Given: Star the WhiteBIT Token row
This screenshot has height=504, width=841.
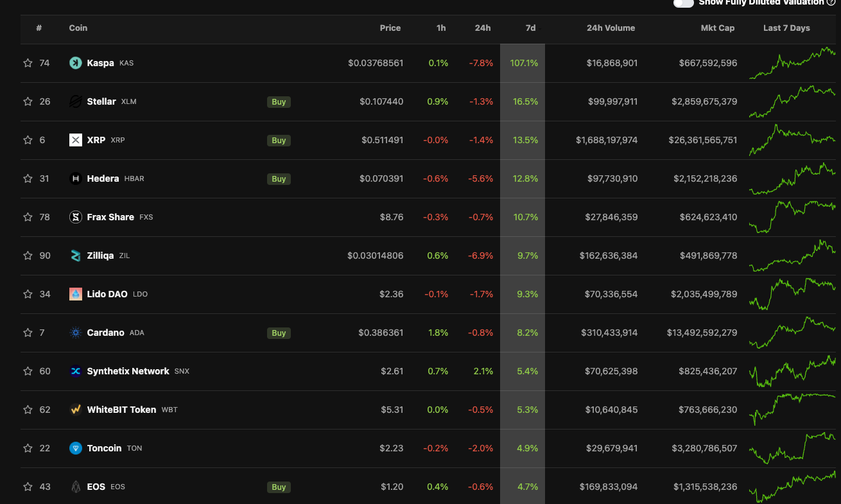Looking at the screenshot, I should [x=28, y=410].
